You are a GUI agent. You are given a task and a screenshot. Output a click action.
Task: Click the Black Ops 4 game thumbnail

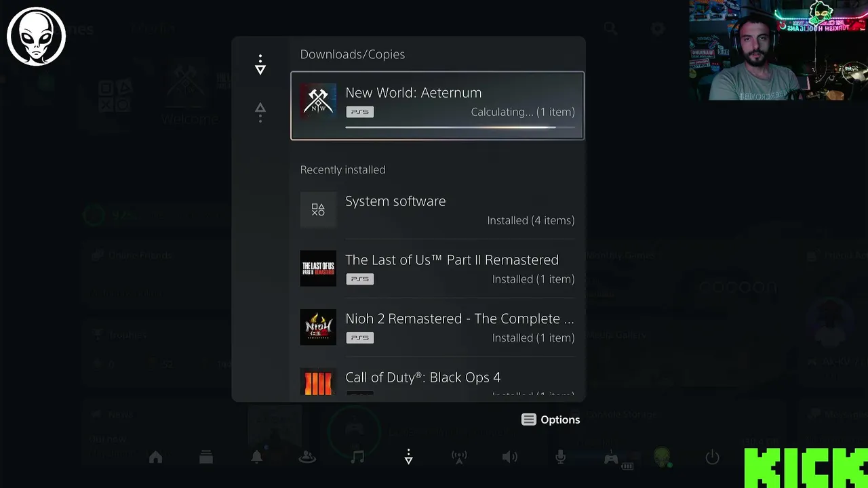[x=318, y=383]
